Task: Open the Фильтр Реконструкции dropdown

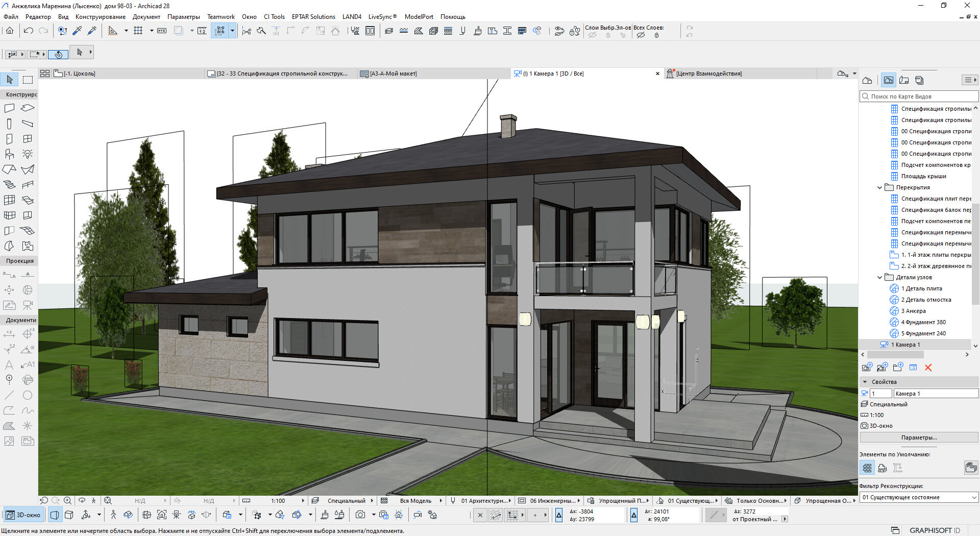Action: click(919, 497)
